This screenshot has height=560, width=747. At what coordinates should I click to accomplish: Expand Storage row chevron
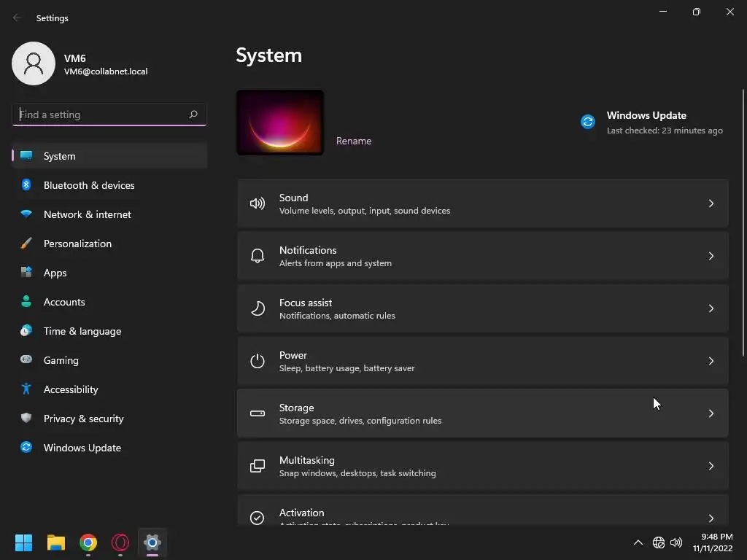click(x=711, y=413)
